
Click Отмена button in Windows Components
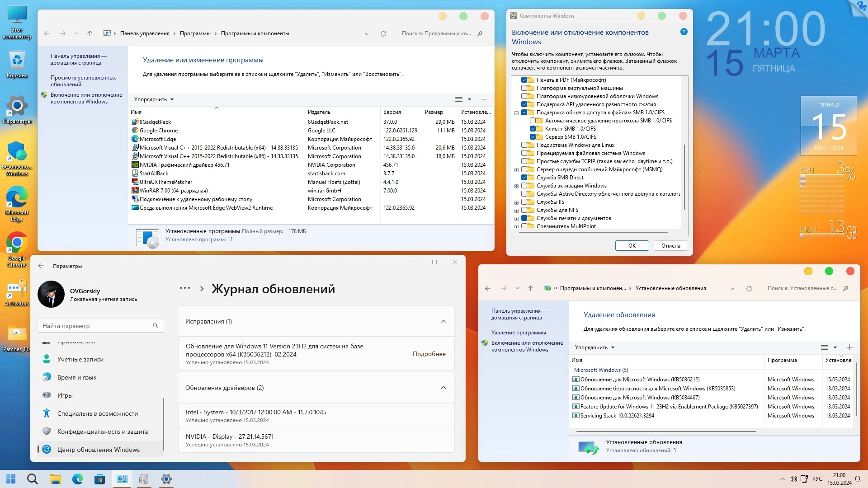pyautogui.click(x=670, y=246)
